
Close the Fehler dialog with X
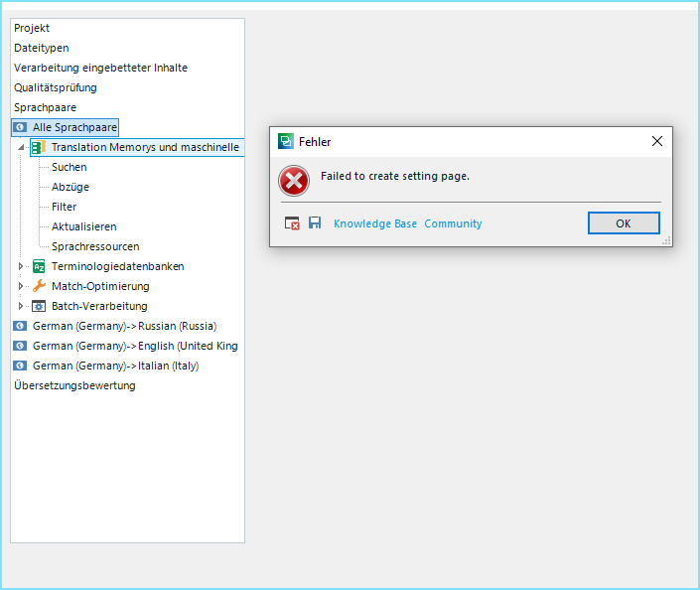coord(657,141)
